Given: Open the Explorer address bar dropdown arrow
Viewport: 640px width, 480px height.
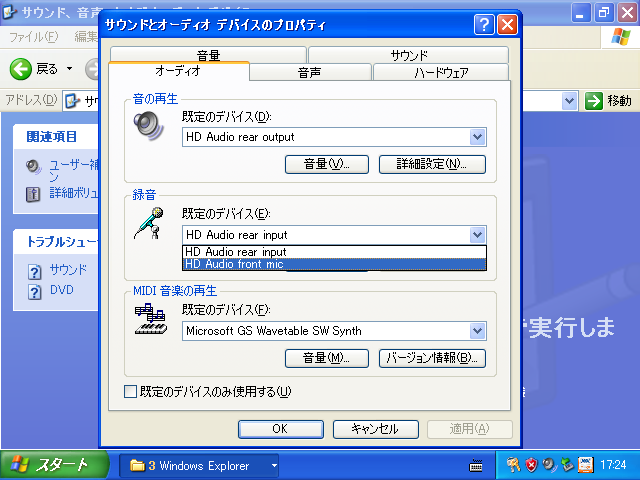Looking at the screenshot, I should coord(569,101).
